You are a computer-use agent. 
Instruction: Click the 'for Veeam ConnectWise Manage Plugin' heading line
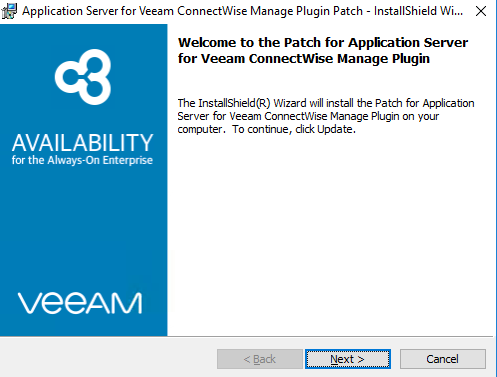[x=304, y=59]
